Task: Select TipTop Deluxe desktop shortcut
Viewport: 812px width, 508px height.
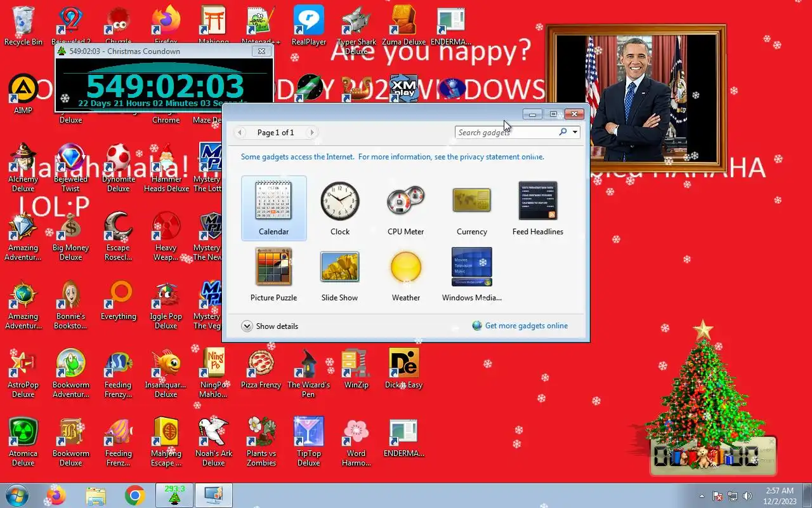Action: tap(309, 441)
